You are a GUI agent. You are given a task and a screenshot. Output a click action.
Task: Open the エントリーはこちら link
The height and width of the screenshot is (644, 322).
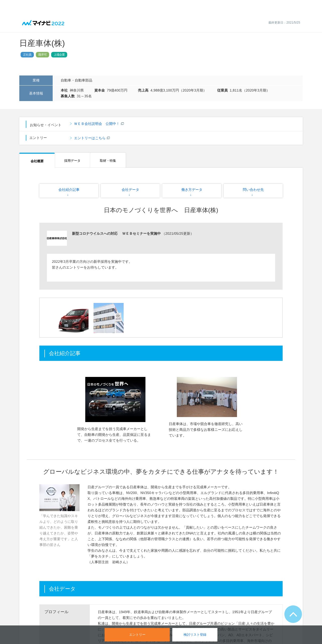click(90, 138)
